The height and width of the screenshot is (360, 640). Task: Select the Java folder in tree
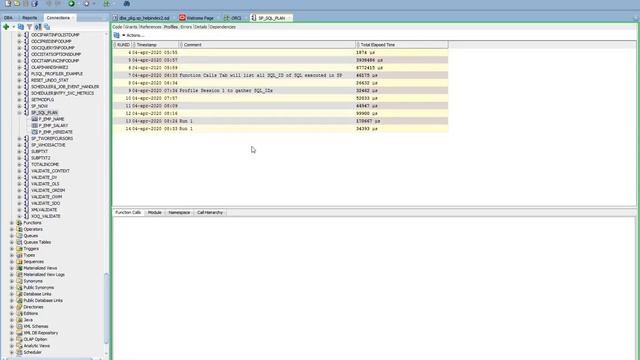pyautogui.click(x=28, y=320)
